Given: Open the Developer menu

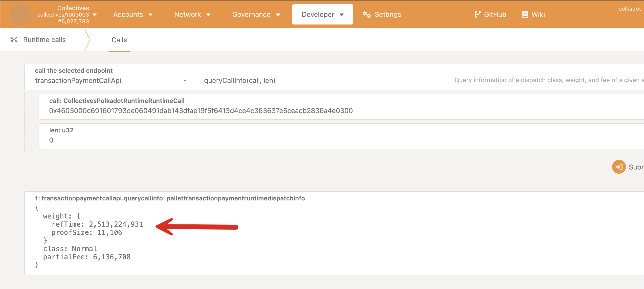Looking at the screenshot, I should click(x=318, y=14).
